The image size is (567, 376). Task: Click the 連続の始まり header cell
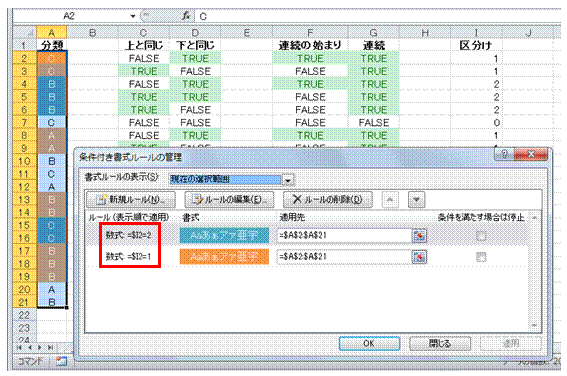pos(310,45)
